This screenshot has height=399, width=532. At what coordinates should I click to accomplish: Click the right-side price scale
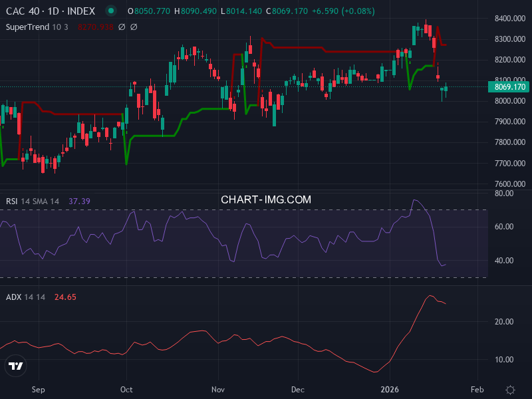[507, 133]
